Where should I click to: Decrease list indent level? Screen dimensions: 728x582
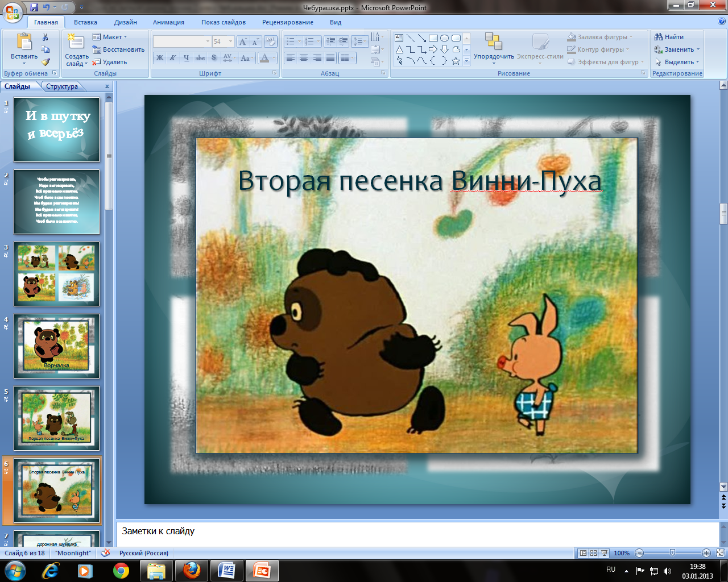(x=330, y=41)
